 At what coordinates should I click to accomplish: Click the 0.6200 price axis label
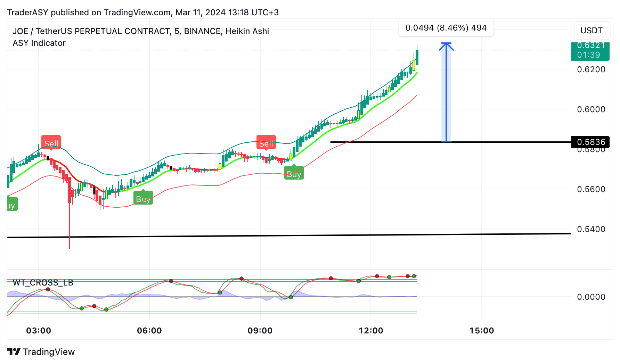click(x=591, y=69)
